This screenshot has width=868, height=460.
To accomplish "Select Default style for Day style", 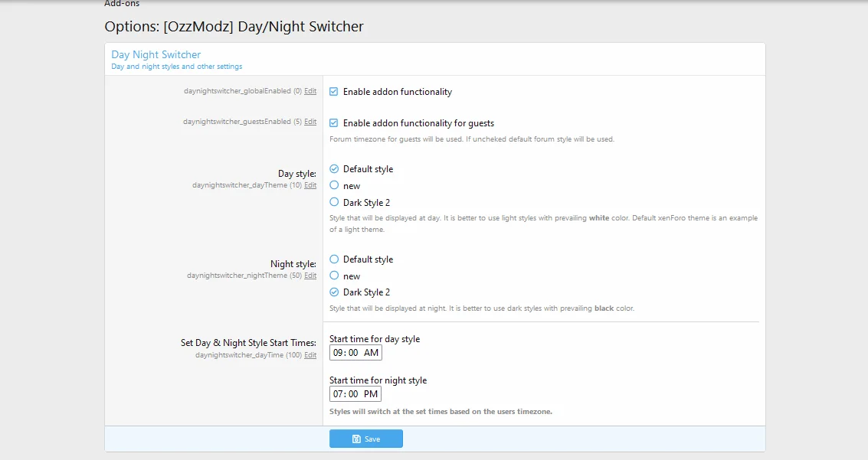I will tap(334, 169).
